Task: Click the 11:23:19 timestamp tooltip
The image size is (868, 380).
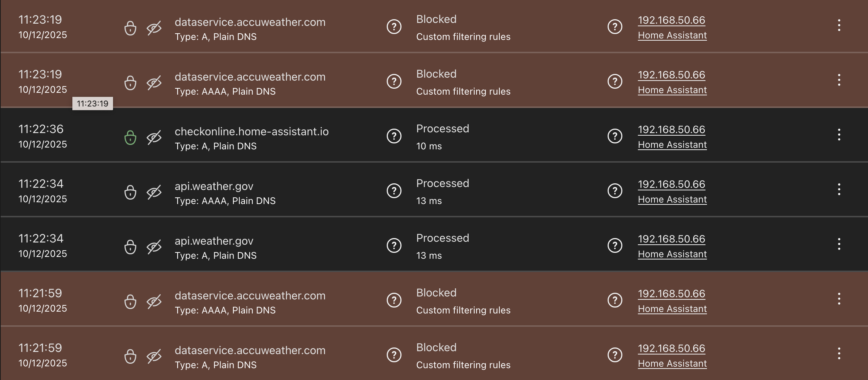Action: 92,104
